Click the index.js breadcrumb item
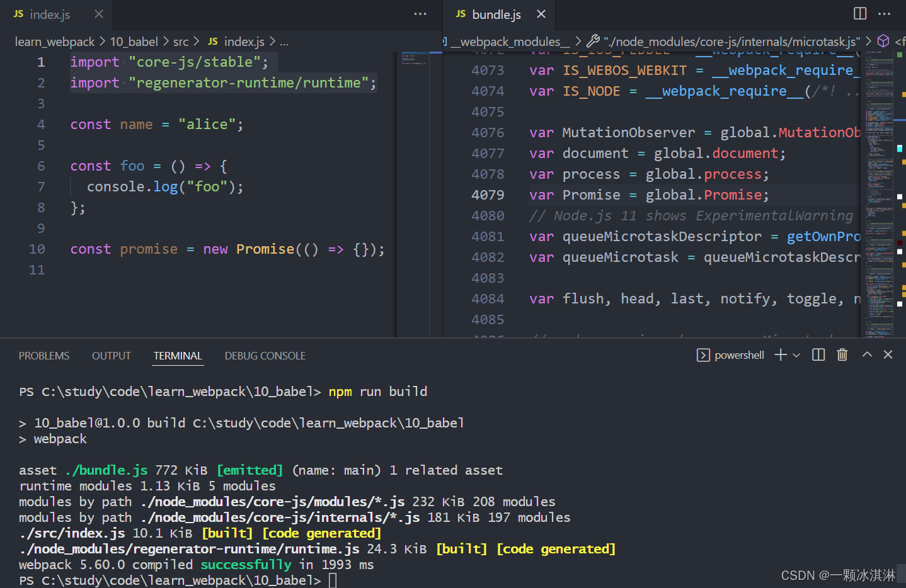This screenshot has width=906, height=588. [244, 42]
